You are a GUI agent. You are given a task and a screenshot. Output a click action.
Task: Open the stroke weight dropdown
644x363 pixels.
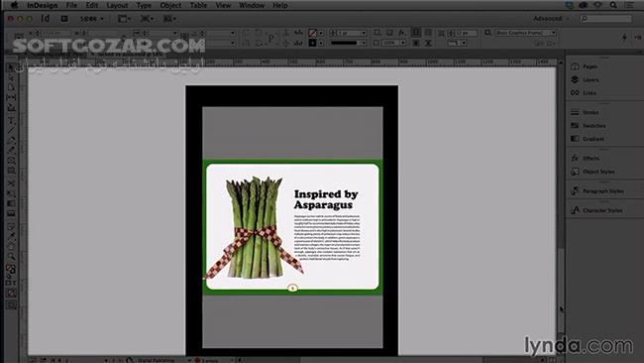pos(364,33)
